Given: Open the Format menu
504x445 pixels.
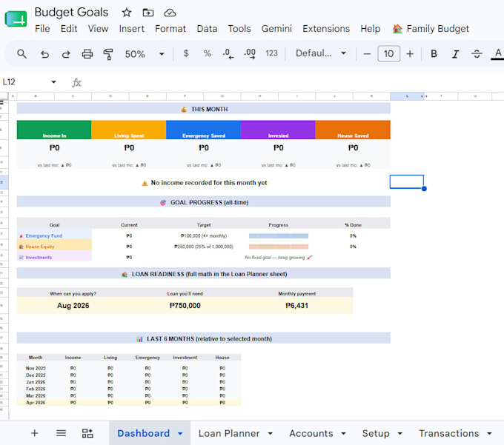Looking at the screenshot, I should coord(170,29).
